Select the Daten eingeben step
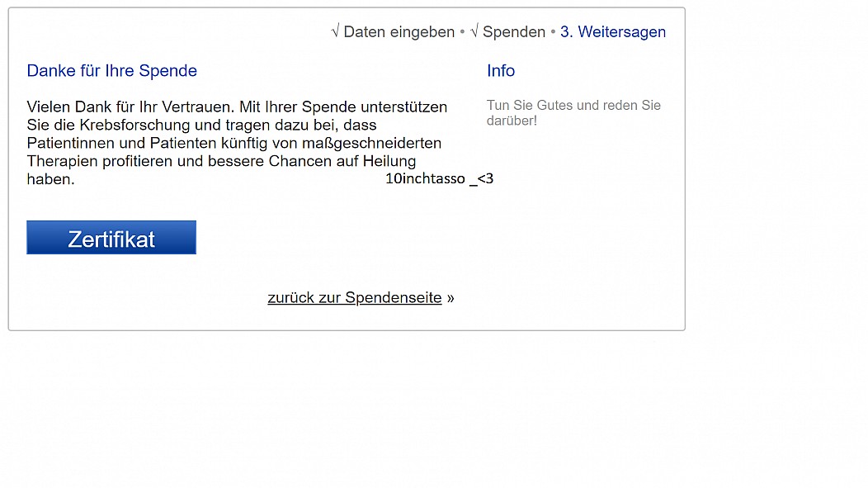868x488 pixels. pos(399,32)
